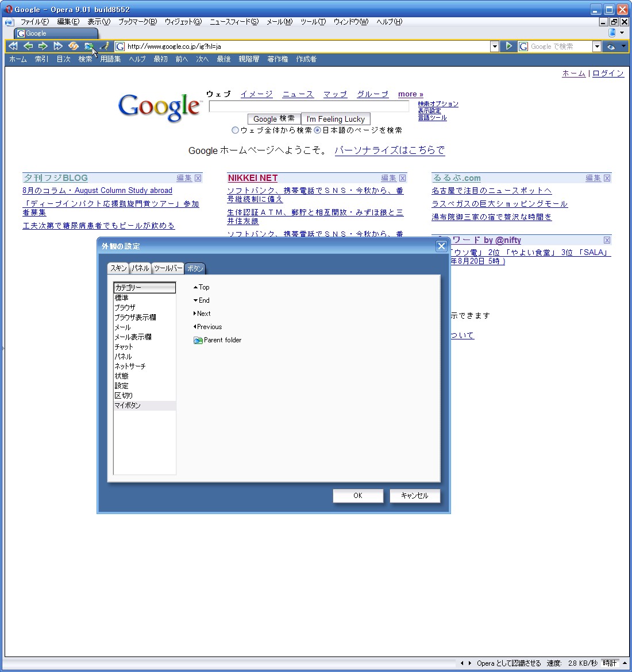Open the ツール(T) menu
632x672 pixels.
coord(313,22)
